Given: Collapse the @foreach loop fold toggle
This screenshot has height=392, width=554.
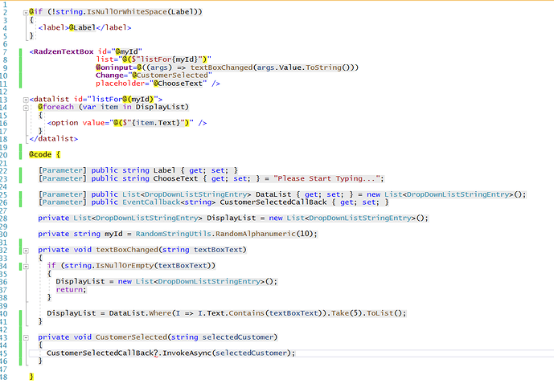Looking at the screenshot, I should click(x=26, y=108).
